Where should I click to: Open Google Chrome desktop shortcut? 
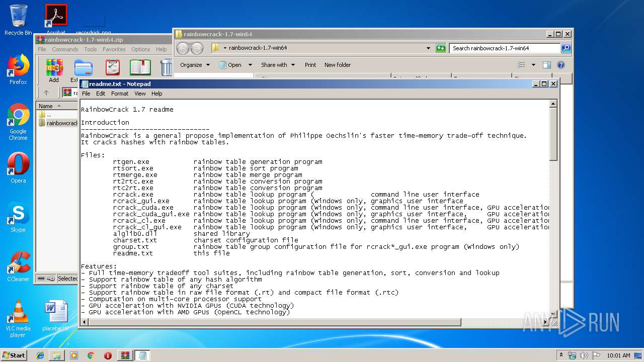[x=18, y=122]
